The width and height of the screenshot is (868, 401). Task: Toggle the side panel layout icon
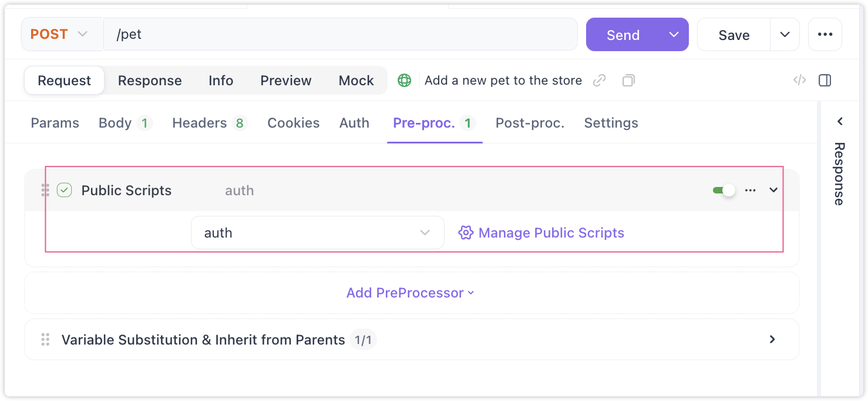825,81
